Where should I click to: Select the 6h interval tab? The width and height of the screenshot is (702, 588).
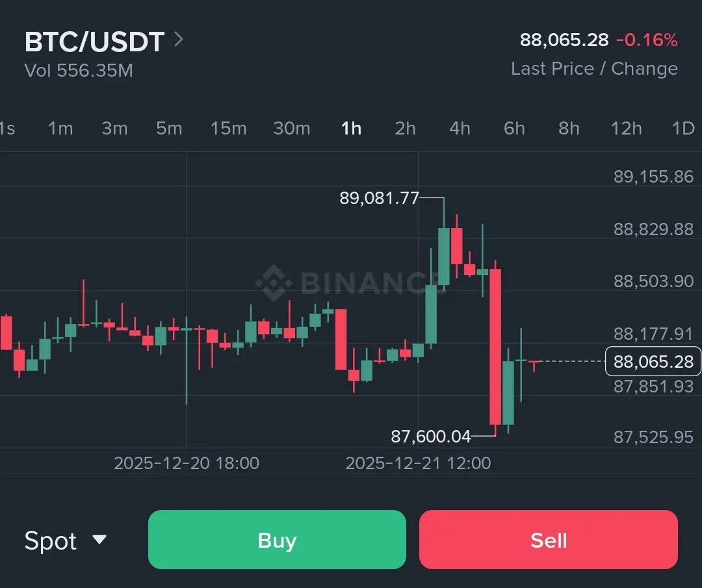(514, 128)
